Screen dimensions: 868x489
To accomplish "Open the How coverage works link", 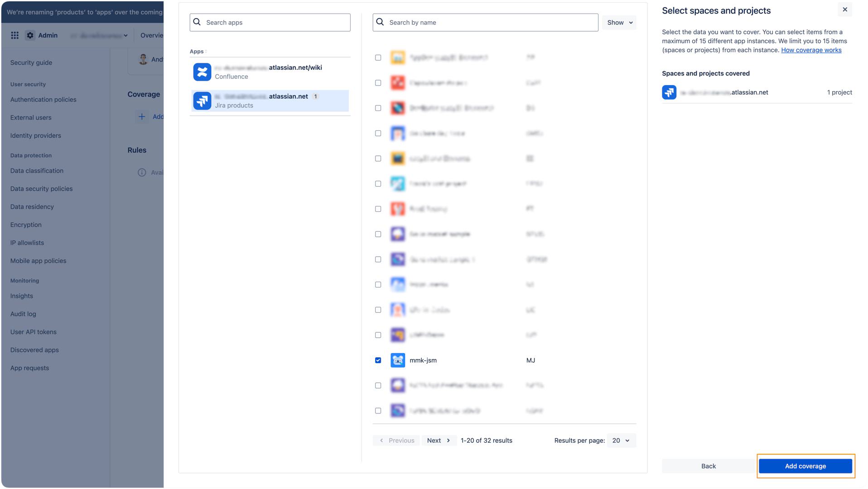I will (x=811, y=50).
